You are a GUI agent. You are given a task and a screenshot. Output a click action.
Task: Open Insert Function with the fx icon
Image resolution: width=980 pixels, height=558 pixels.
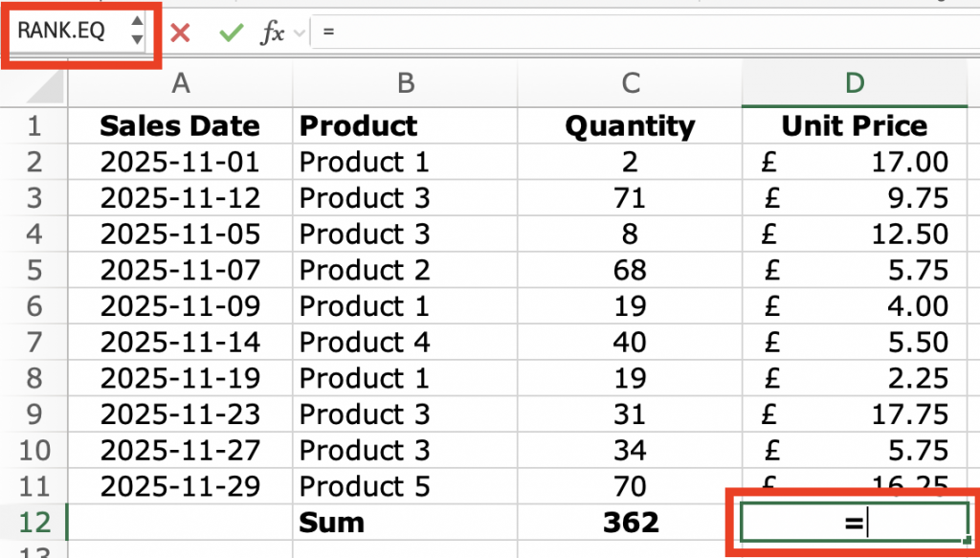(x=273, y=33)
